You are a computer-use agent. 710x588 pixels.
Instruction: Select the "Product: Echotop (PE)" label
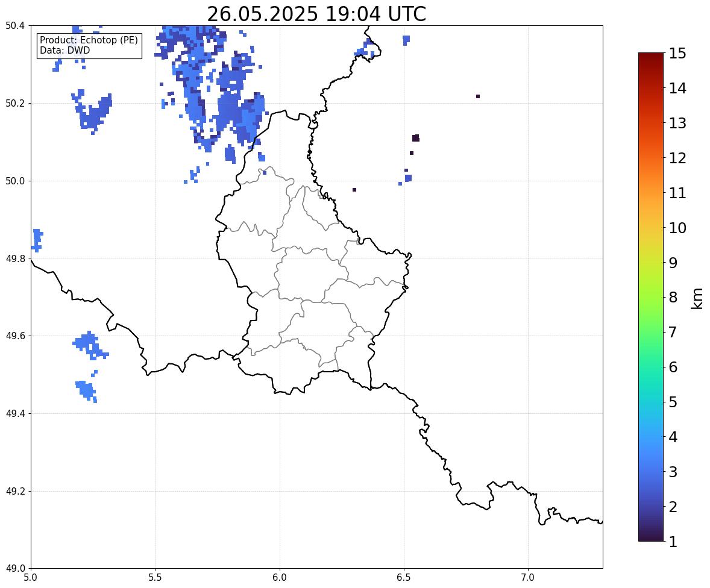point(89,40)
